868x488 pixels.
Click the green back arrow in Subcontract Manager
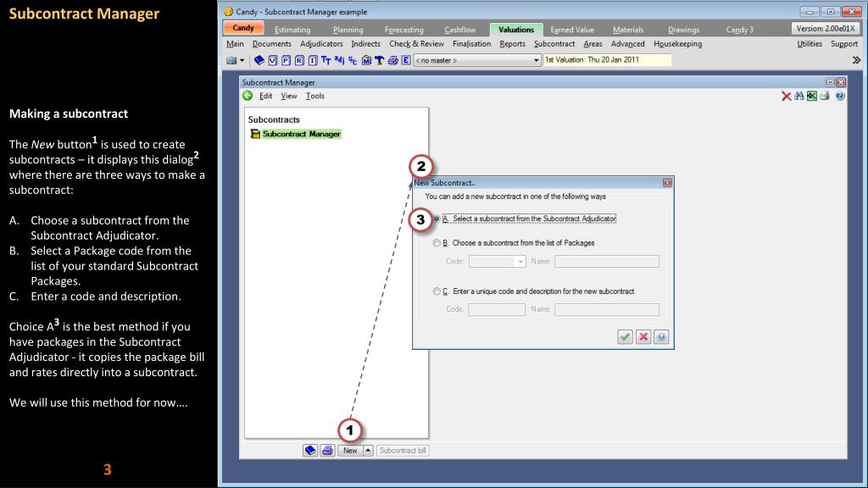tap(248, 96)
